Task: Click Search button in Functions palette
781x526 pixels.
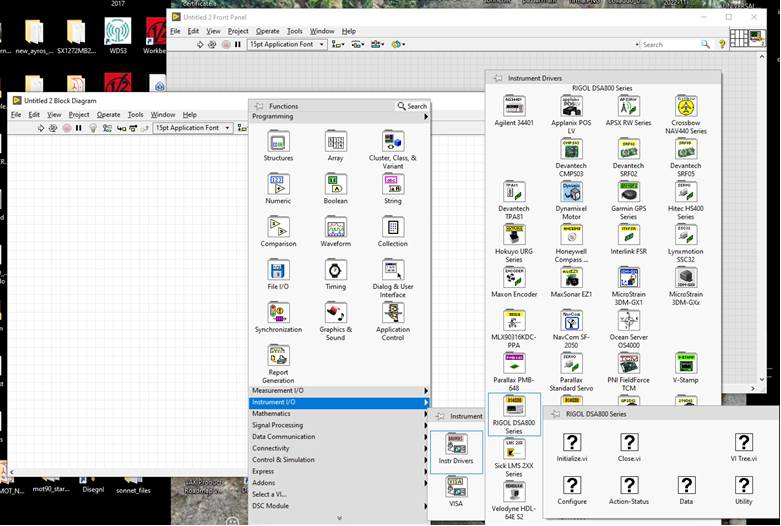Action: (412, 106)
